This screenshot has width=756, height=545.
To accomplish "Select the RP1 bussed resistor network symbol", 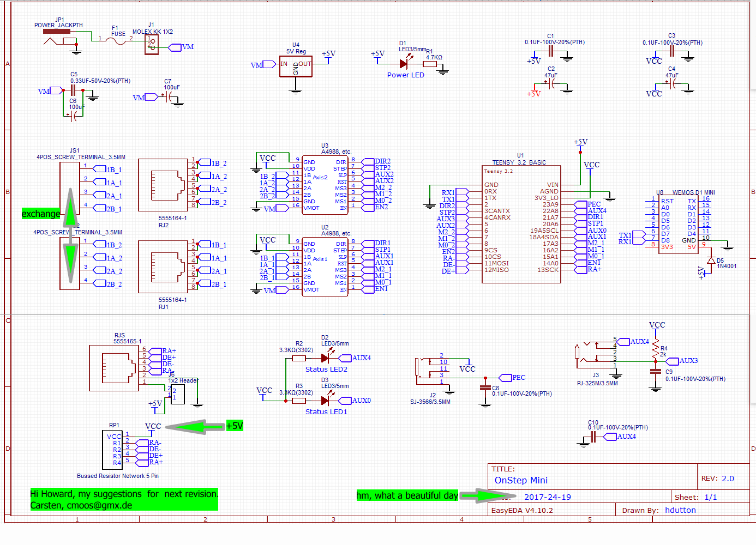I will (112, 450).
